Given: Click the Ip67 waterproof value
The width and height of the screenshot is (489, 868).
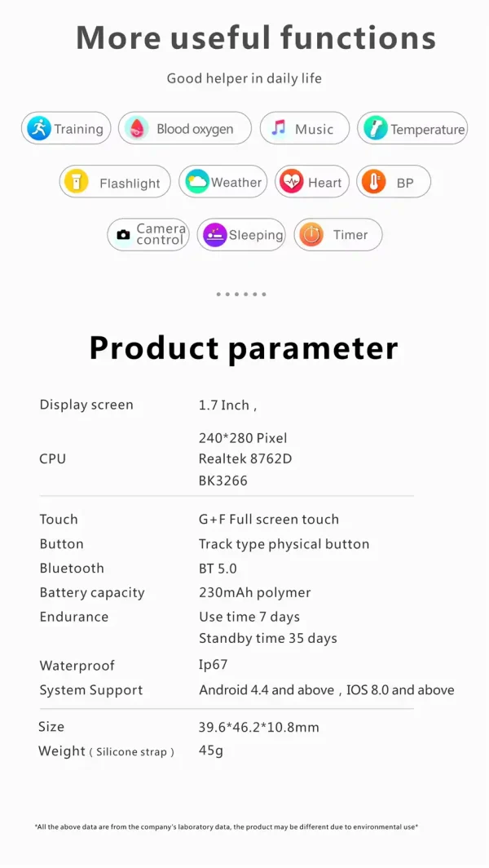Looking at the screenshot, I should [x=214, y=665].
